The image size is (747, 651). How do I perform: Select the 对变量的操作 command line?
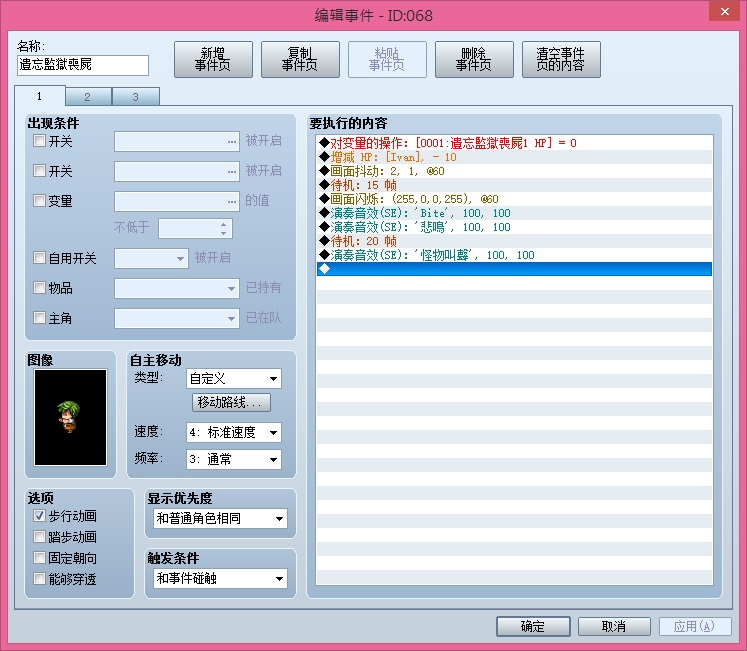click(x=515, y=143)
